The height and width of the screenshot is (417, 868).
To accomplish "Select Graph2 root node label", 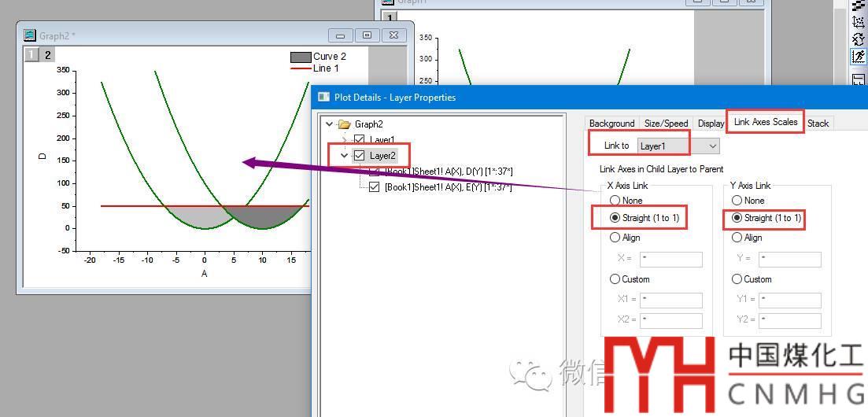I will 368,124.
